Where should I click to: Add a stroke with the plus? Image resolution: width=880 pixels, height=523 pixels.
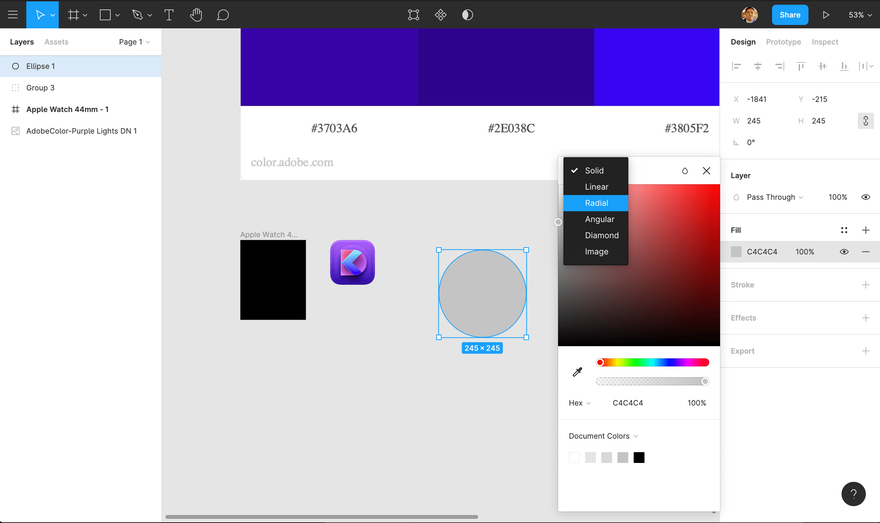865,285
